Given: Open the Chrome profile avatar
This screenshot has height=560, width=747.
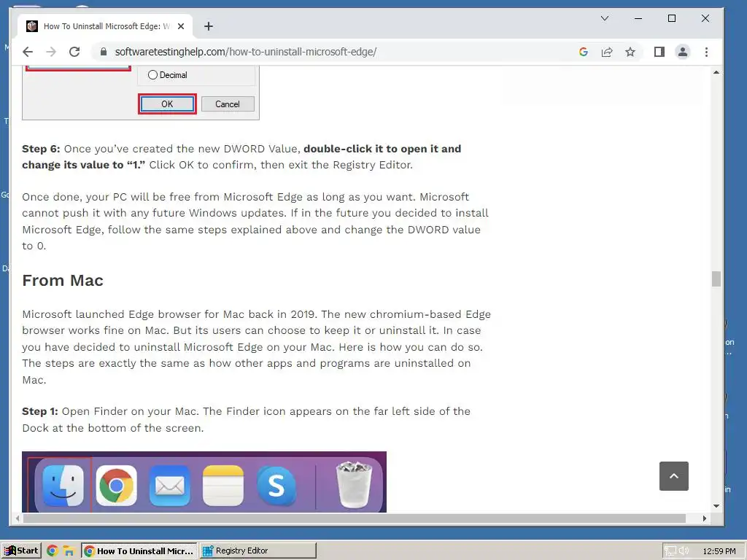Looking at the screenshot, I should pos(683,52).
